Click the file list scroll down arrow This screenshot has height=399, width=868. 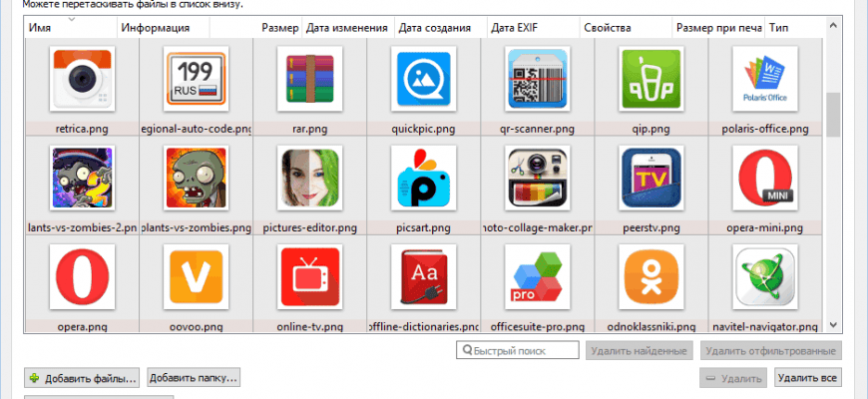[x=833, y=325]
